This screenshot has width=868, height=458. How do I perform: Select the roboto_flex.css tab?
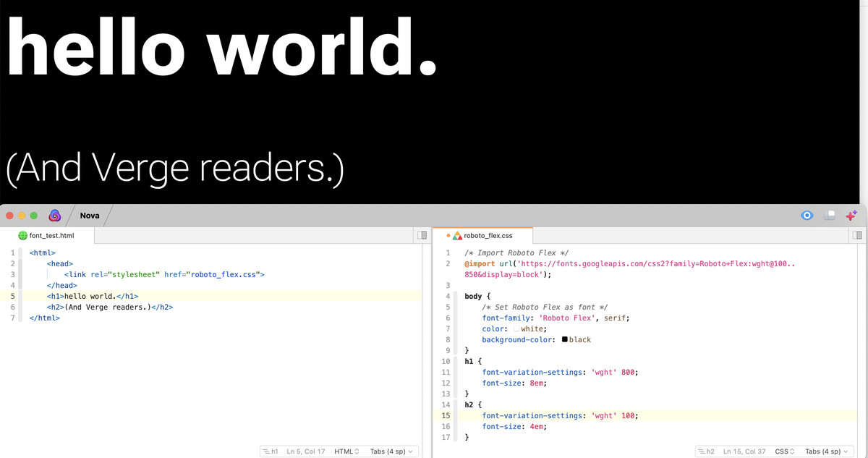482,236
